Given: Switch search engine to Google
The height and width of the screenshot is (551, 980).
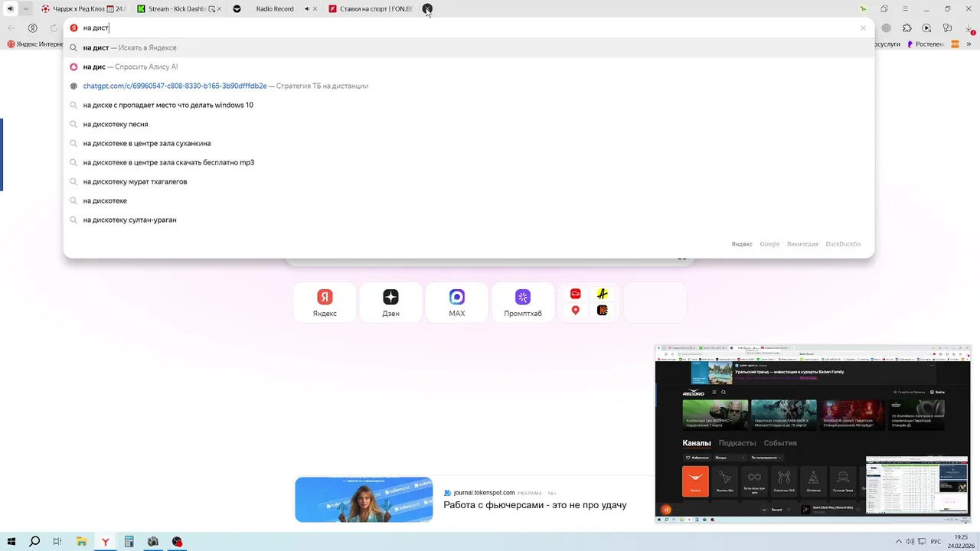Looking at the screenshot, I should tap(769, 244).
